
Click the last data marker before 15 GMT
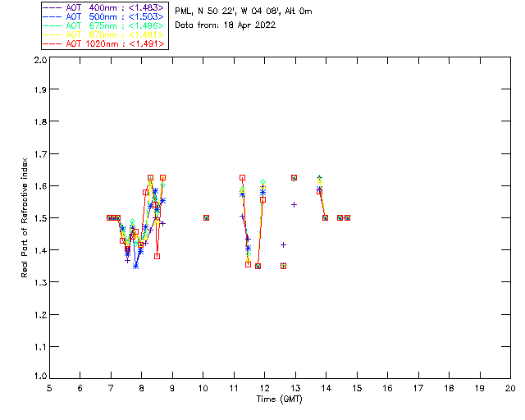click(x=348, y=217)
